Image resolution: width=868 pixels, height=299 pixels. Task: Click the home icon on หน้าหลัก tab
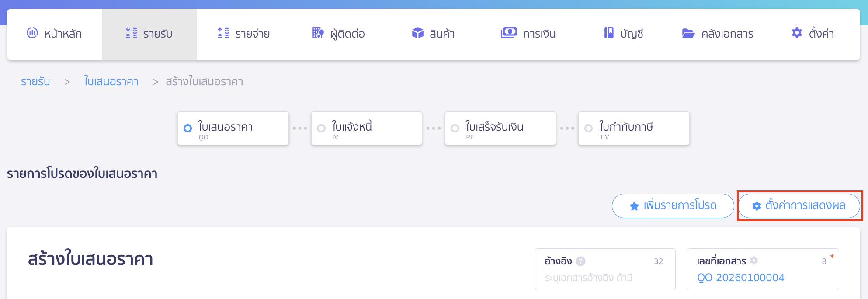(x=32, y=33)
